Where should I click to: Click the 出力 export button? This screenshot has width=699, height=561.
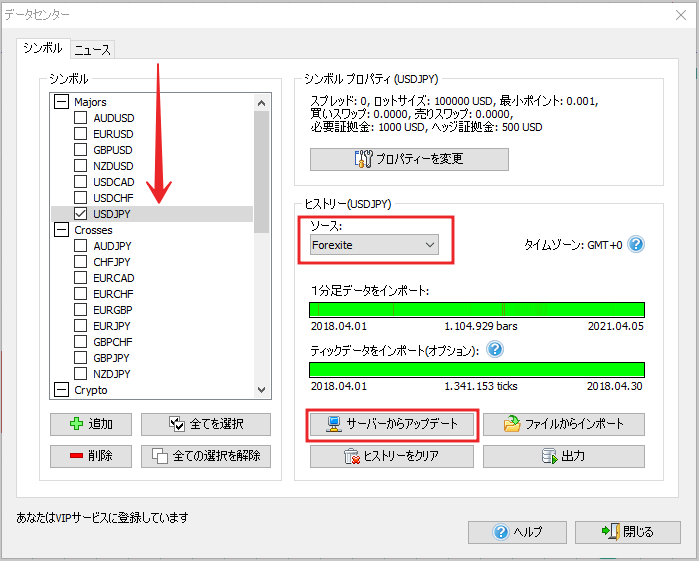pyautogui.click(x=564, y=456)
